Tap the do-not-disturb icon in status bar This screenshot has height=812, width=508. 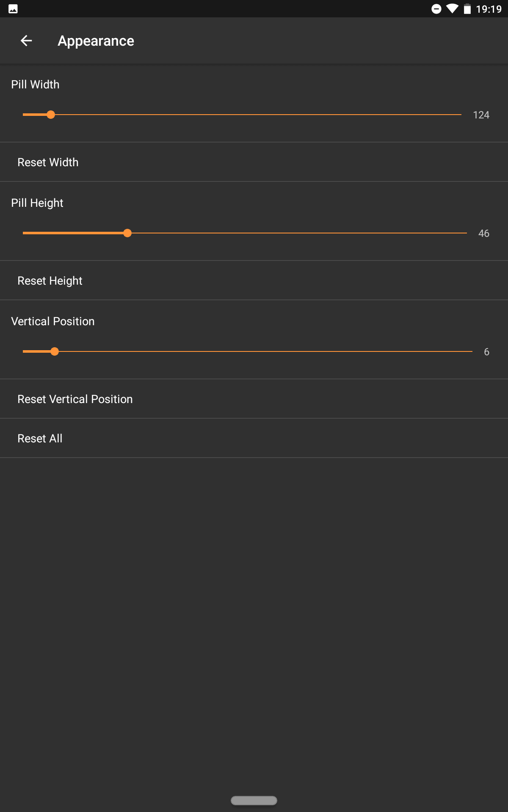pyautogui.click(x=436, y=9)
